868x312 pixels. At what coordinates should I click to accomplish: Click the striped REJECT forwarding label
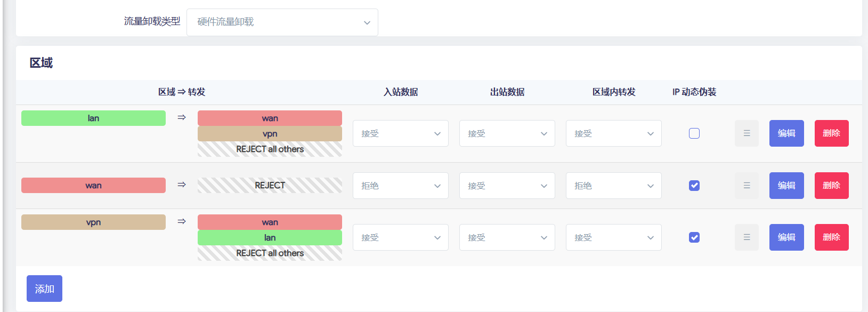point(270,186)
